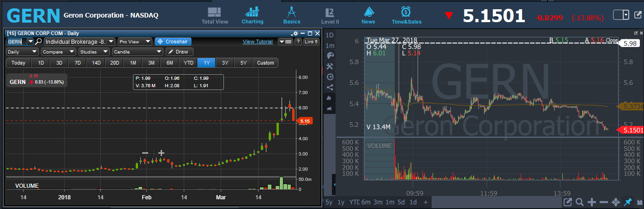Click the top-right pop-out icon of right chart
The height and width of the screenshot is (209, 644).
coord(636,33)
